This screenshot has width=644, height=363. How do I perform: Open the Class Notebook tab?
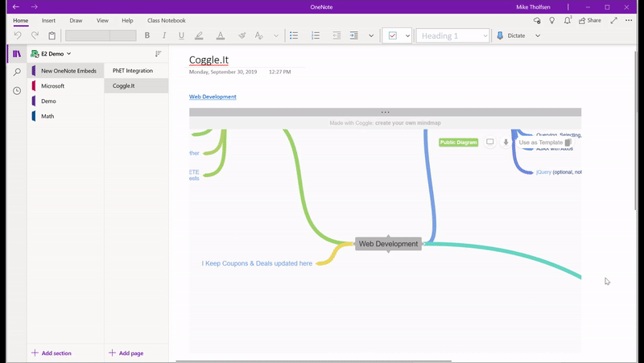pyautogui.click(x=167, y=21)
